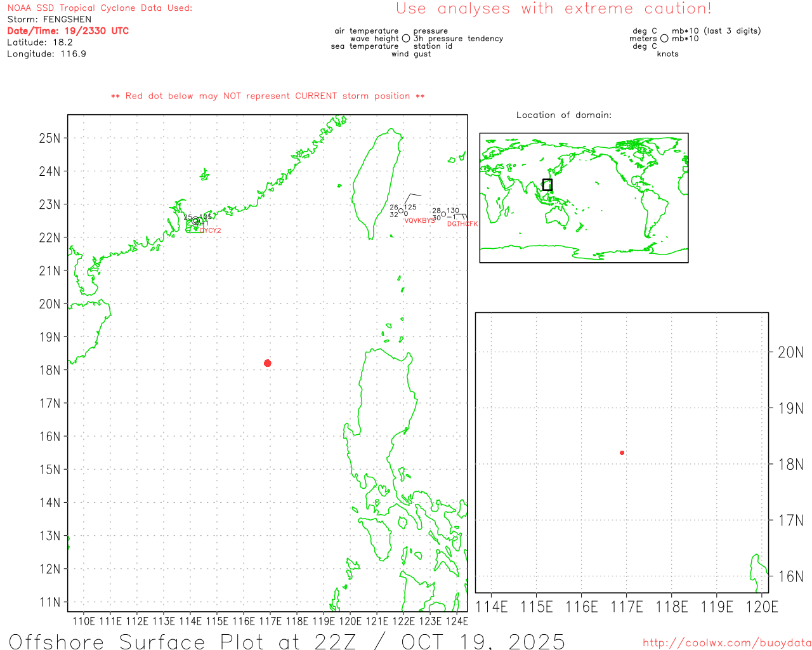
Task: Click the legend circle beside wave height
Action: coord(406,39)
